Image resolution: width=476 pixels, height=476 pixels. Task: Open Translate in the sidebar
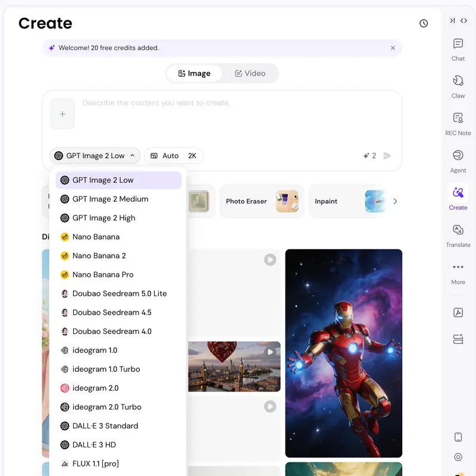tap(458, 236)
